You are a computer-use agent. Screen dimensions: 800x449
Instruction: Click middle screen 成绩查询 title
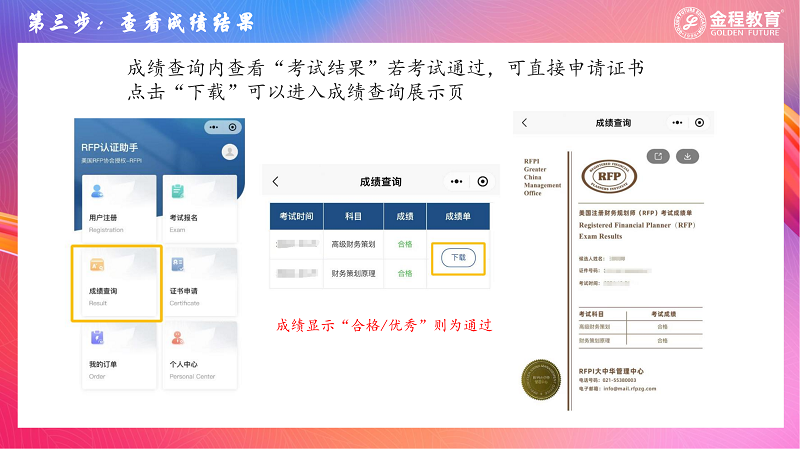[x=381, y=182]
